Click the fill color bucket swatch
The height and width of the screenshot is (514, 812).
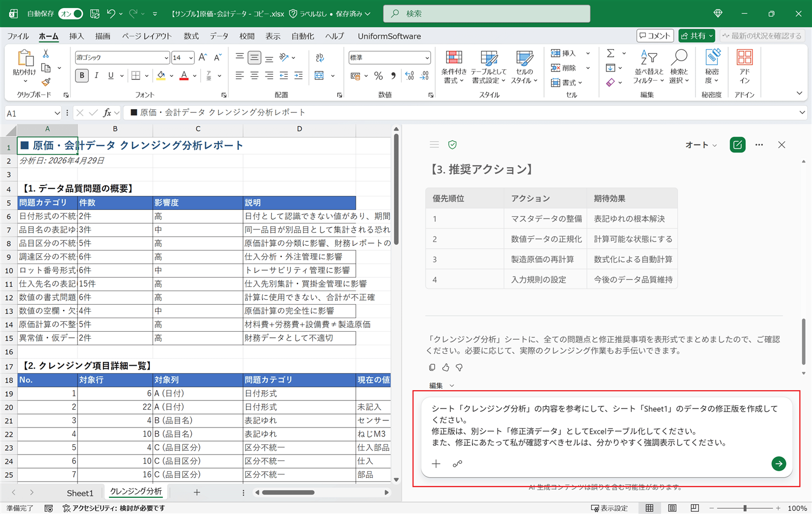coord(161,75)
